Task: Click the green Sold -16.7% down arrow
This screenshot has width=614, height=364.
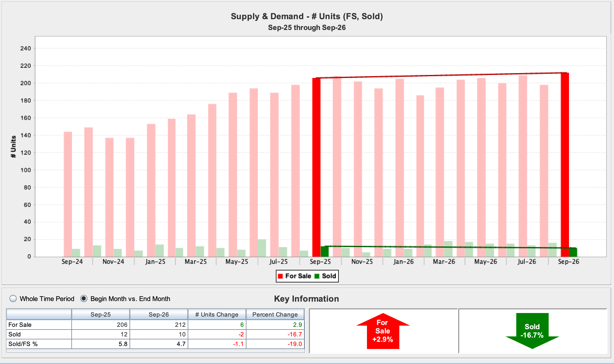Action: tap(532, 331)
